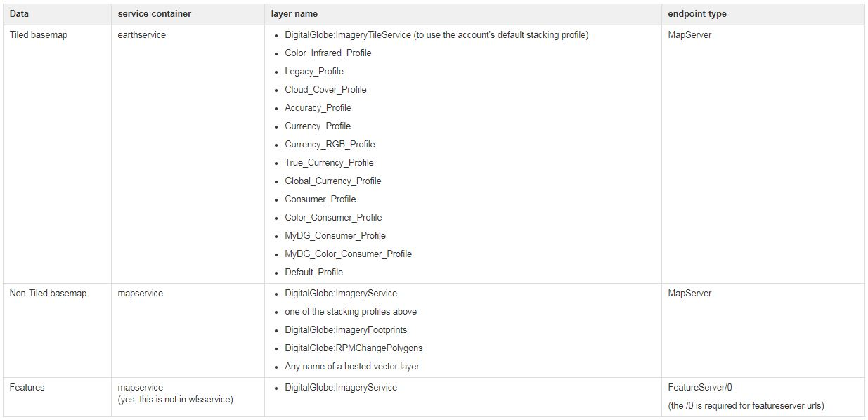This screenshot has width=868, height=420.
Task: Click 'Color_Consumer_Profile' list item
Action: [333, 218]
